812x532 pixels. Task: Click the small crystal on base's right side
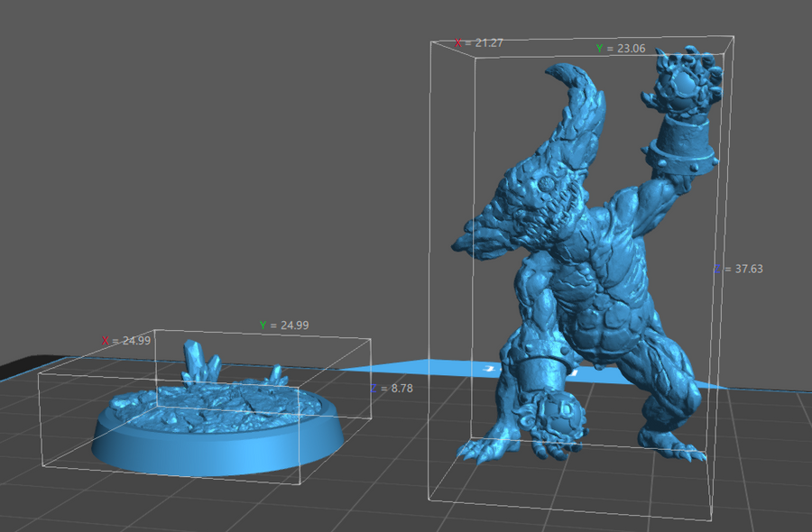click(x=276, y=372)
